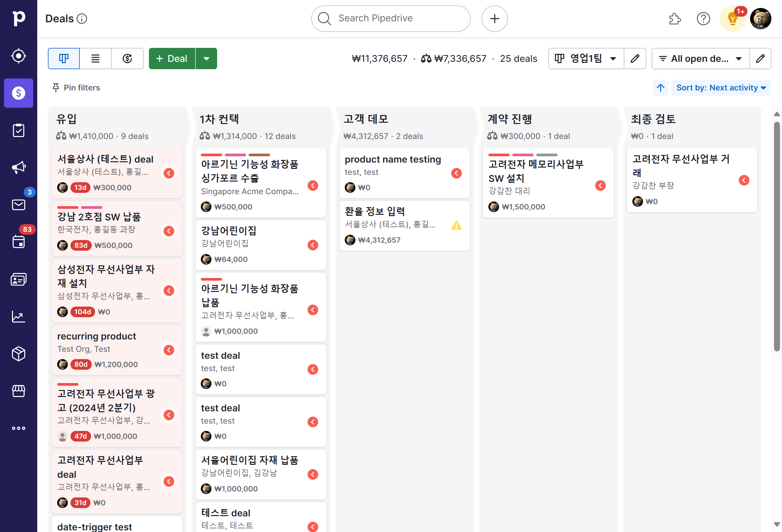Open Deals dollar icon in sidebar
The image size is (782, 532).
coord(19,93)
